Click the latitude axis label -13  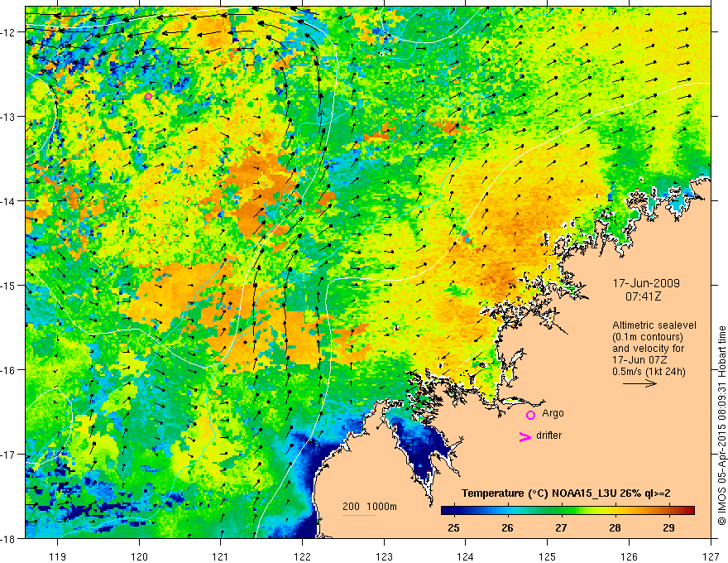tap(8, 117)
